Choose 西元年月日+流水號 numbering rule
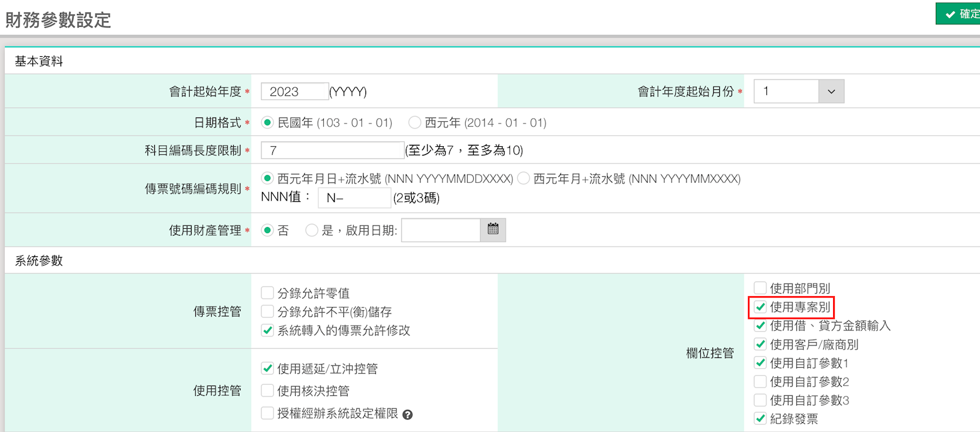This screenshot has width=980, height=432. pos(267,178)
